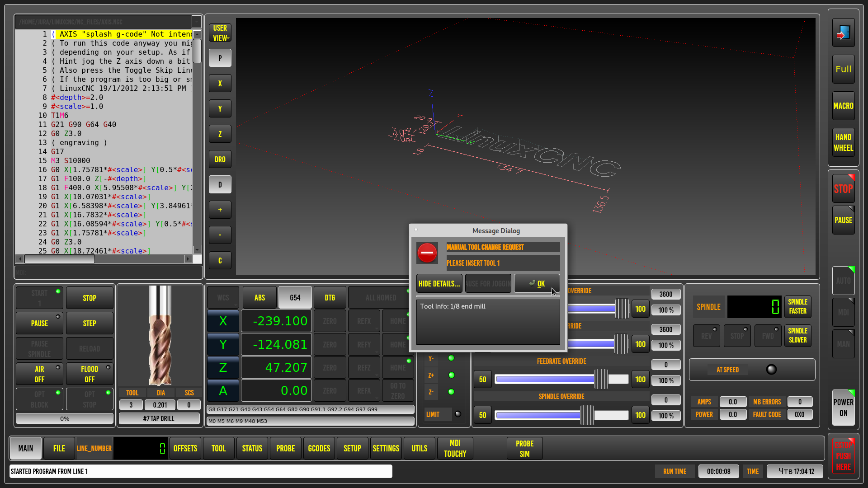Screen dimensions: 868x488
Task: Switch to MDI mode
Action: pos(843,313)
